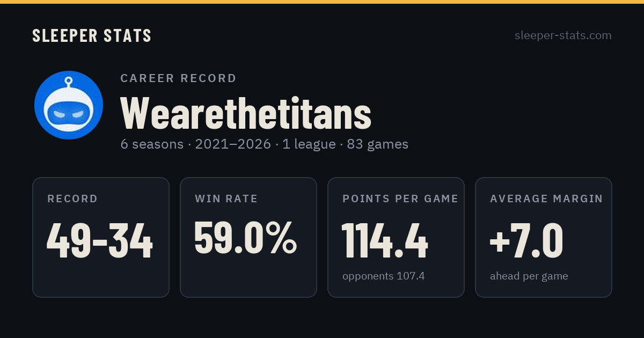Click the blue robot avatar icon
Image resolution: width=644 pixels, height=338 pixels.
click(x=69, y=105)
